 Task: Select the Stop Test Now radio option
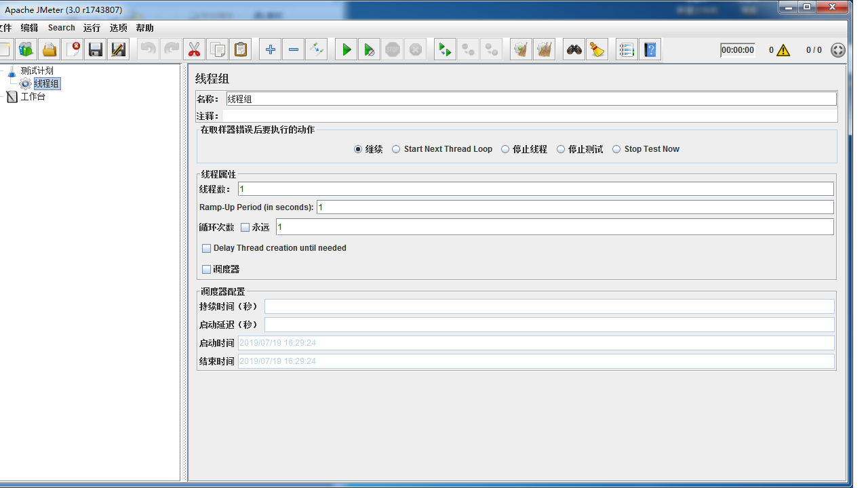(646, 149)
